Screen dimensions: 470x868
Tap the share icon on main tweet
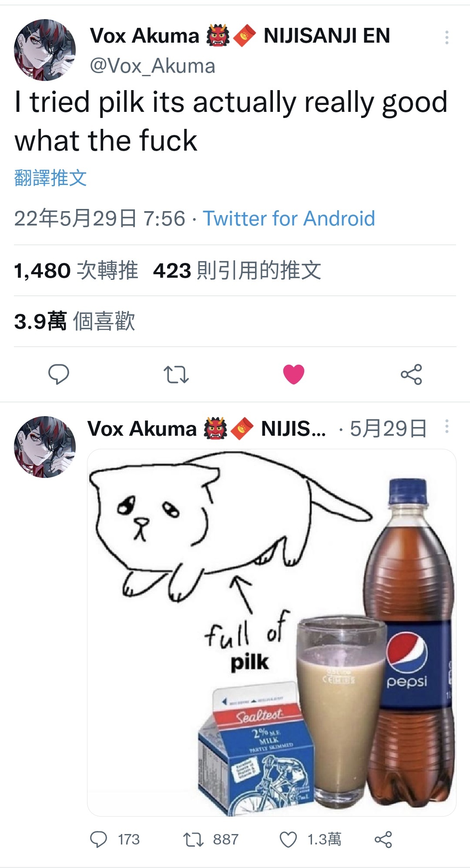[x=411, y=374]
